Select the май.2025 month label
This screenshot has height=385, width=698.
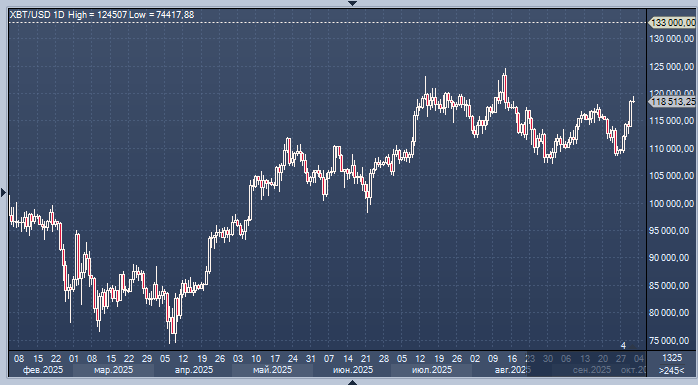[272, 370]
